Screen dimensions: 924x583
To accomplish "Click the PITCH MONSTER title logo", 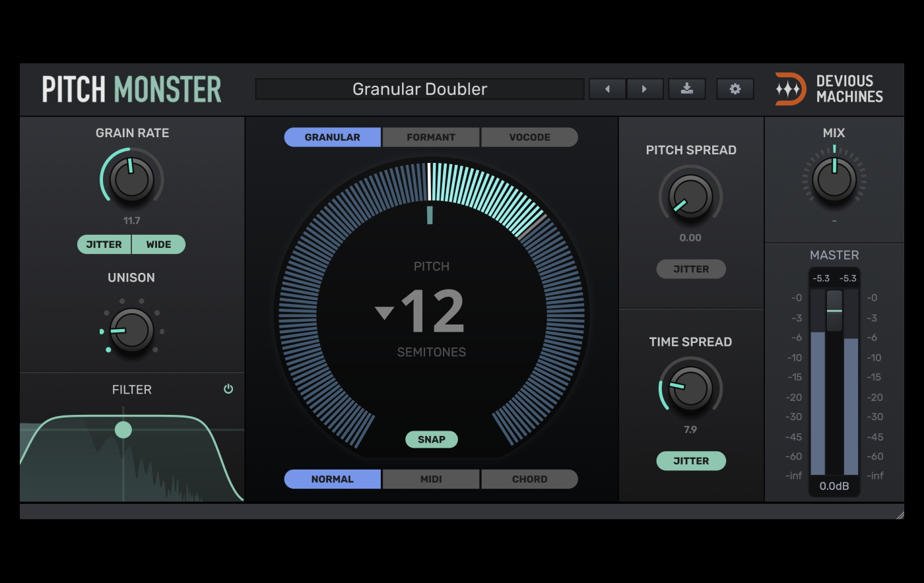I will click(x=132, y=90).
